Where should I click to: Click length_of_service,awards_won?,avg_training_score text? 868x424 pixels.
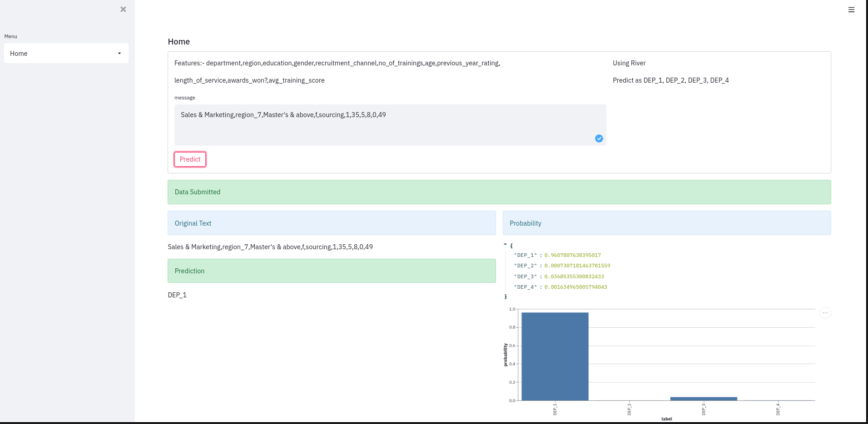(x=249, y=80)
